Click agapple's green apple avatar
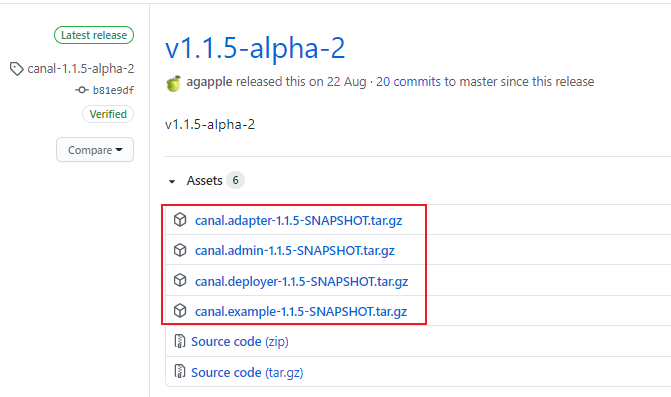 point(173,83)
